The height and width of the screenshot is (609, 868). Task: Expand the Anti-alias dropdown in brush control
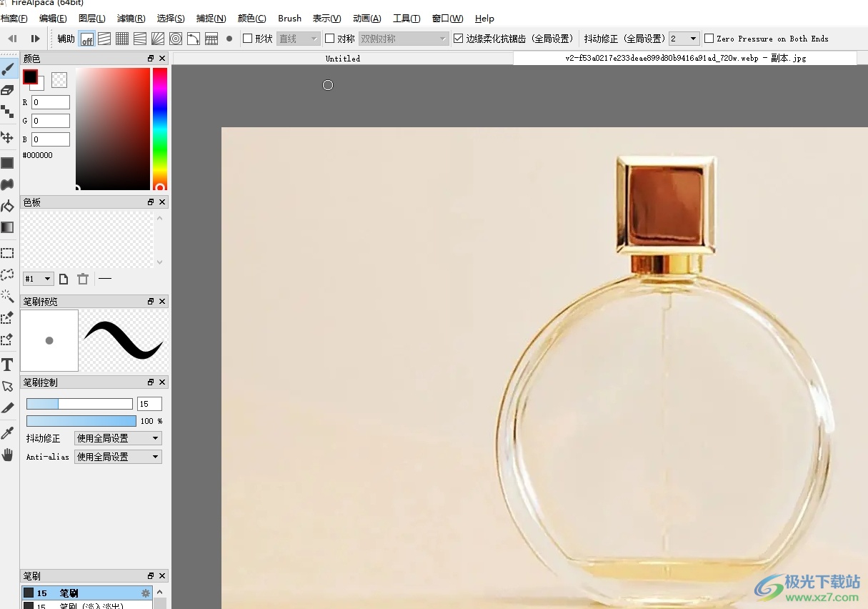click(118, 457)
